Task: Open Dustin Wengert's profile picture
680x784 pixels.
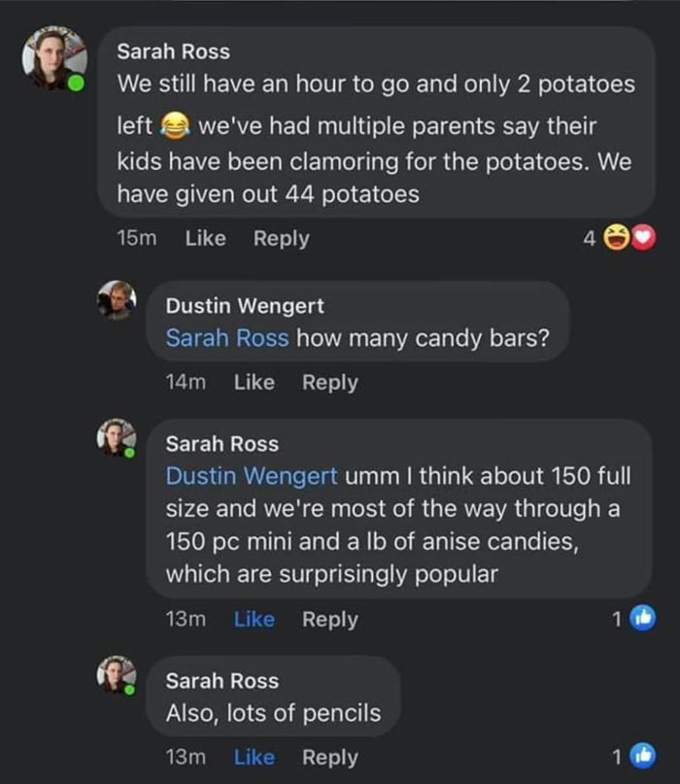Action: tap(117, 301)
